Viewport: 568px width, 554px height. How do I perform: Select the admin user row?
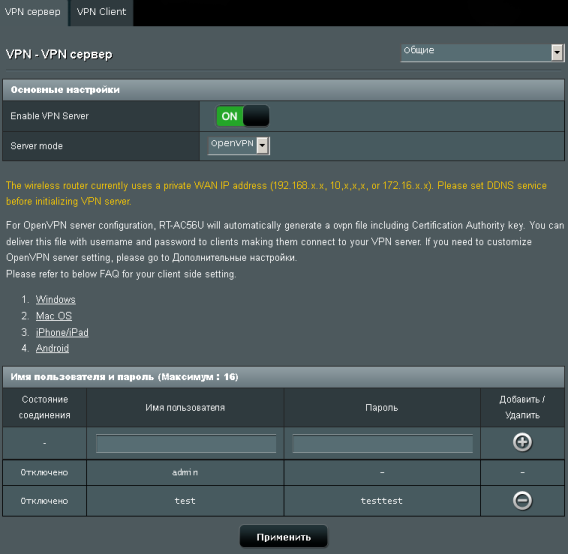click(x=283, y=472)
